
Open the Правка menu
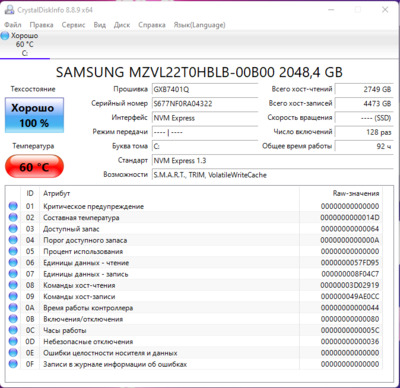[41, 25]
